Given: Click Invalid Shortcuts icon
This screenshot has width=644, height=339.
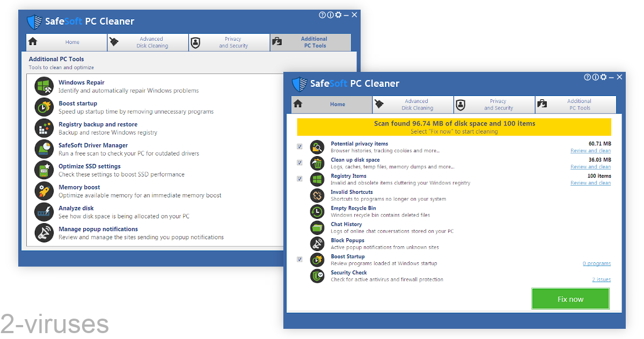Looking at the screenshot, I should [317, 195].
